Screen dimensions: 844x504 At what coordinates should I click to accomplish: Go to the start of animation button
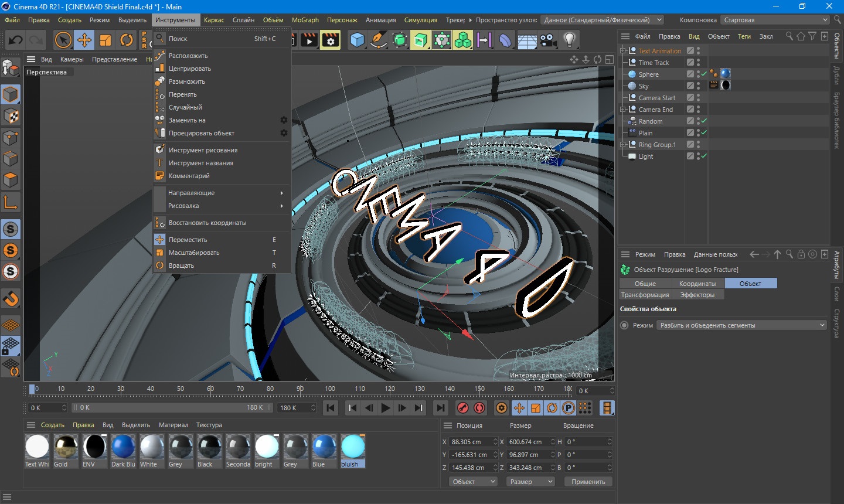click(x=331, y=408)
